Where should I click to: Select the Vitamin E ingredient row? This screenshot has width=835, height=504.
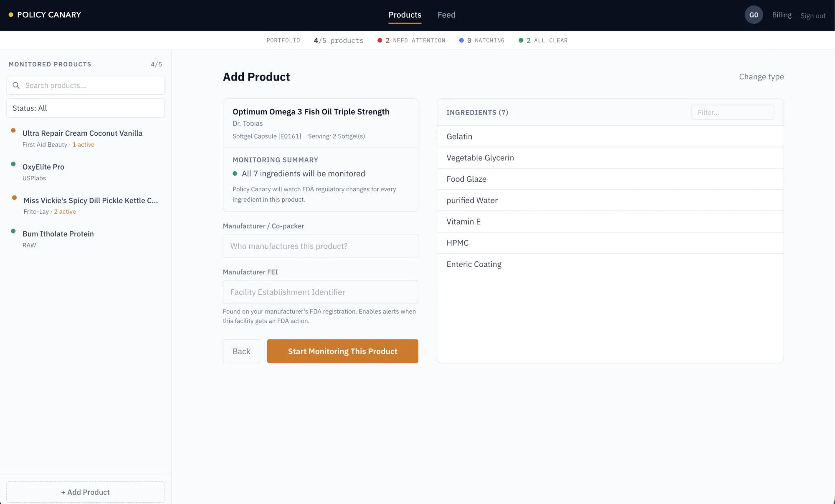(x=610, y=222)
